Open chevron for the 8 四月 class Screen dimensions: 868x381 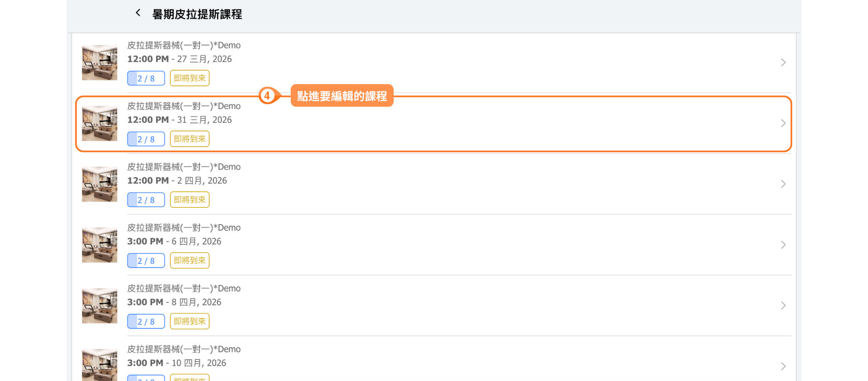click(783, 306)
